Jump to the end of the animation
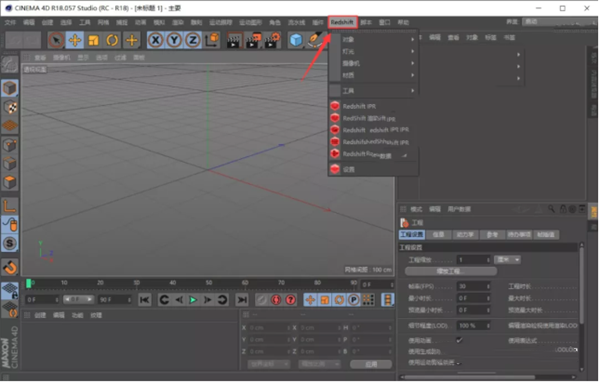Viewport: 600px width, 382px height. tap(242, 300)
